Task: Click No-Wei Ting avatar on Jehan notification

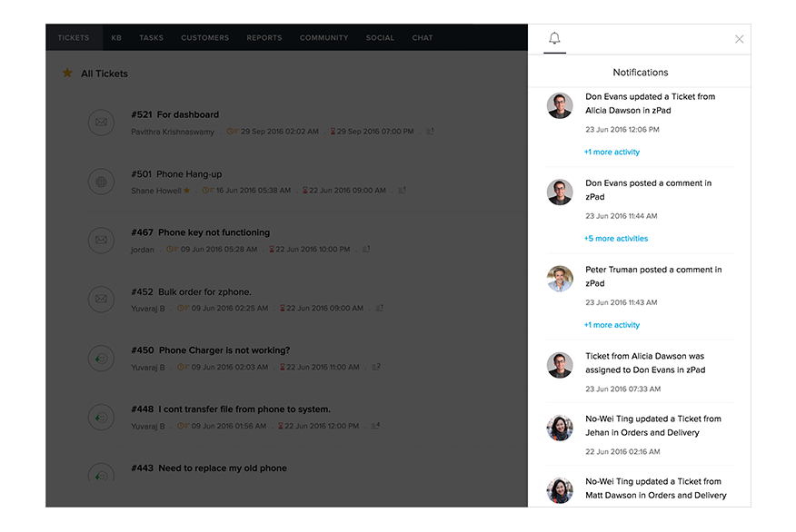Action: pyautogui.click(x=560, y=428)
